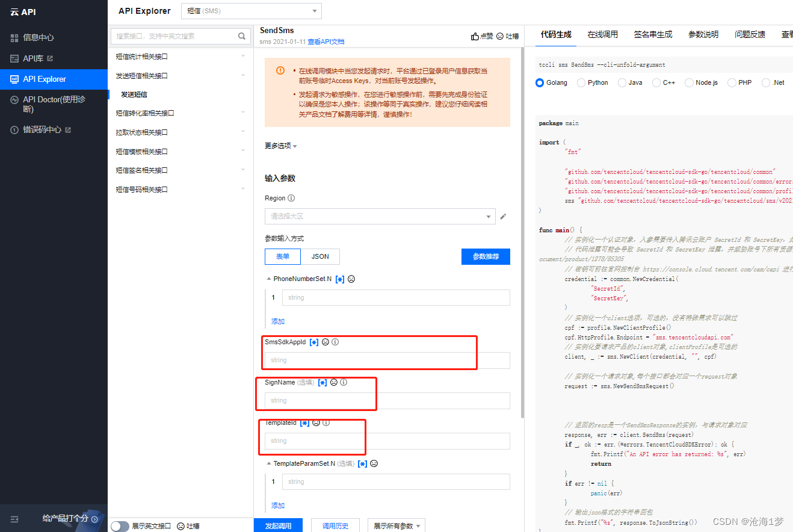This screenshot has height=532, width=793.
Task: Click 添加 under PhoneNumberSet.N
Action: pyautogui.click(x=278, y=321)
